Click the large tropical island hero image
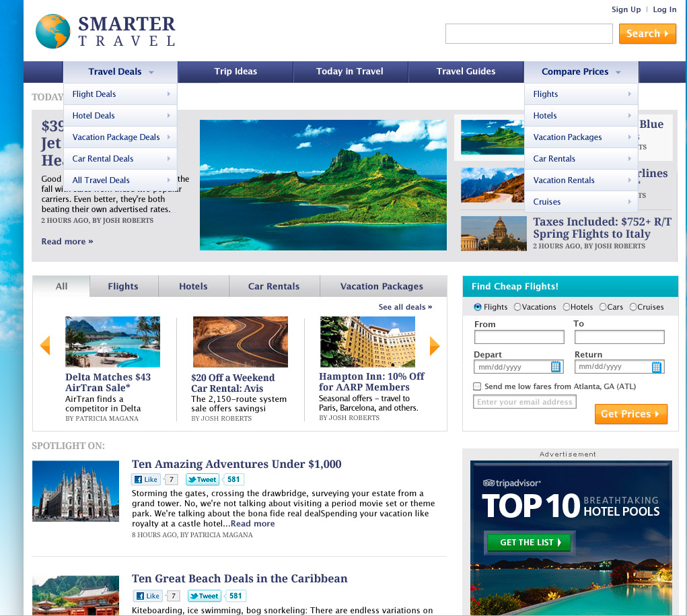Screen dimensions: 687x616 coord(324,185)
